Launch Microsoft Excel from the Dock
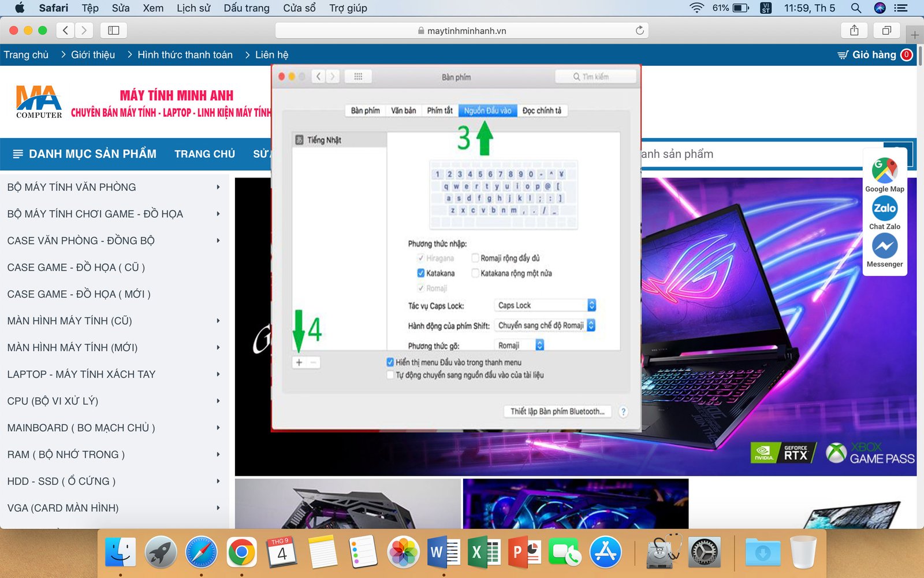This screenshot has width=924, height=578. 484,553
